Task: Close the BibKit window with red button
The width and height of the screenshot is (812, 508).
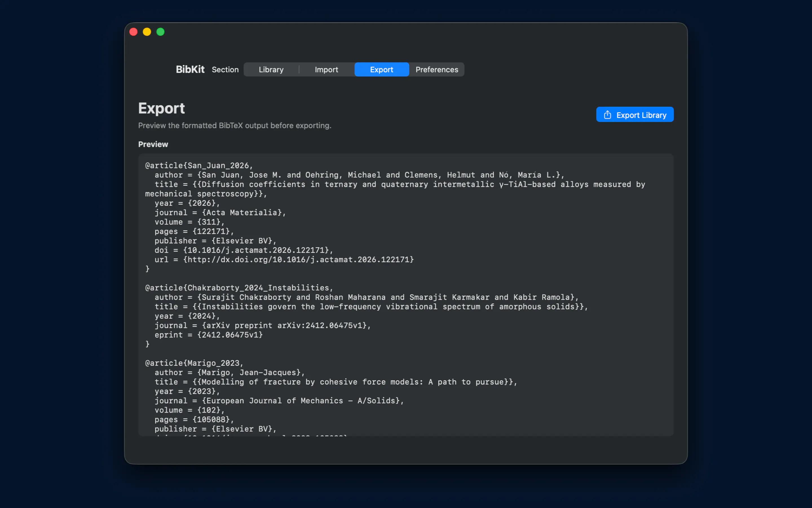Action: pos(134,32)
